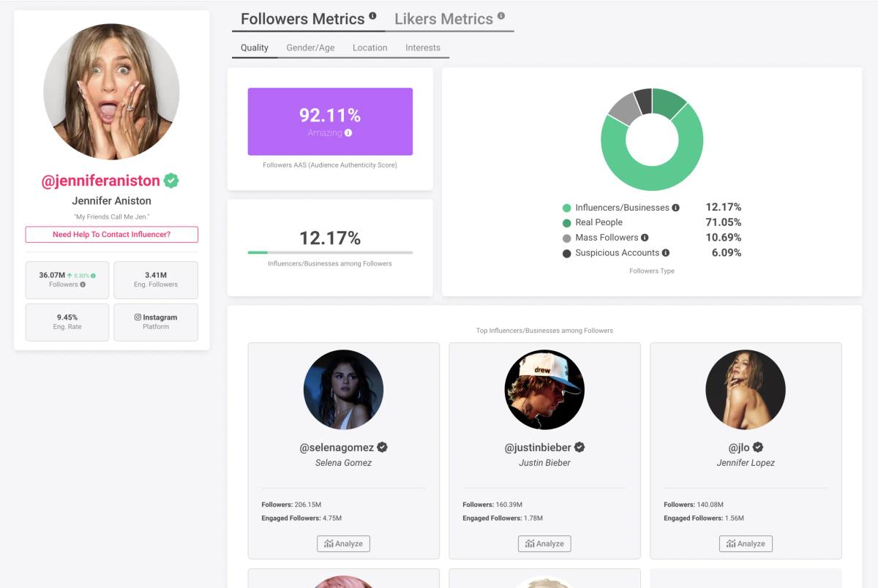Analyze Jennifer Lopez's profile
878x588 pixels.
pos(746,543)
